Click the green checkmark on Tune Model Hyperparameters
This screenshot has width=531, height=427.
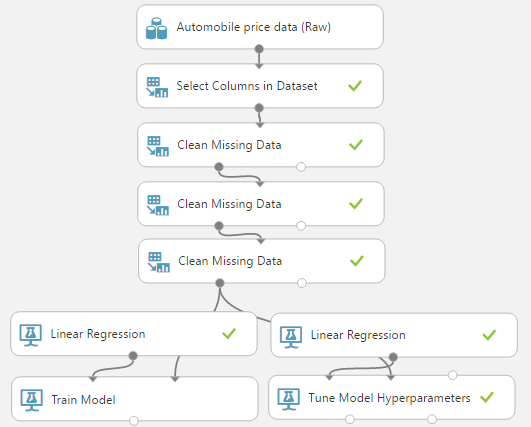[x=487, y=397]
